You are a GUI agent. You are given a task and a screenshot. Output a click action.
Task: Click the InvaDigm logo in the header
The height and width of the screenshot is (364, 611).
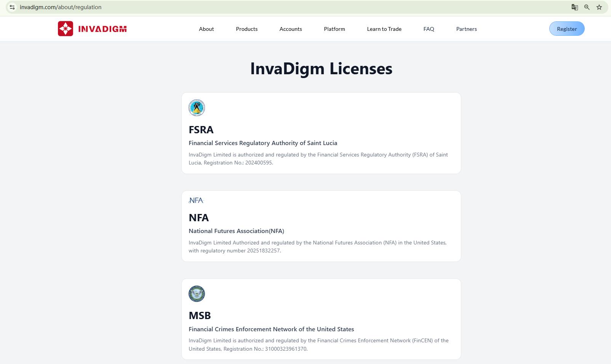click(x=92, y=29)
